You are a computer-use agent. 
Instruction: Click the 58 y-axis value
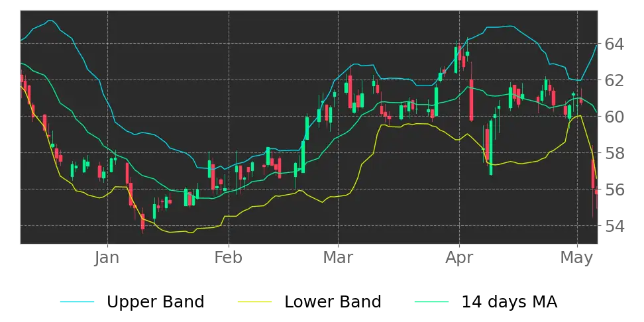click(614, 153)
